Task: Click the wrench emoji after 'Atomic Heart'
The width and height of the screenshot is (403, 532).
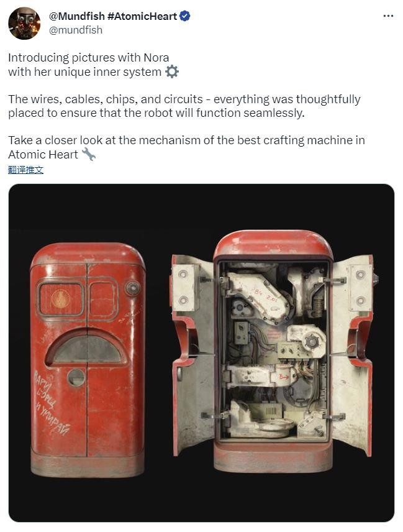Action: coord(89,154)
